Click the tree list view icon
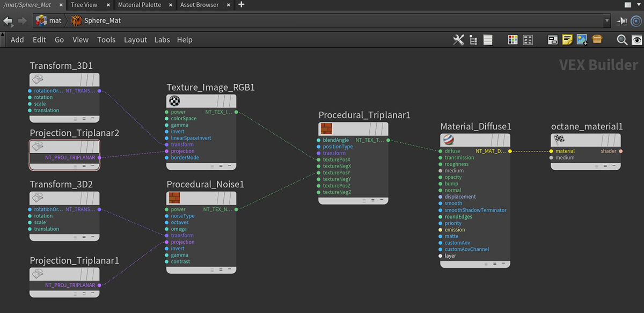644x313 pixels. coord(473,40)
